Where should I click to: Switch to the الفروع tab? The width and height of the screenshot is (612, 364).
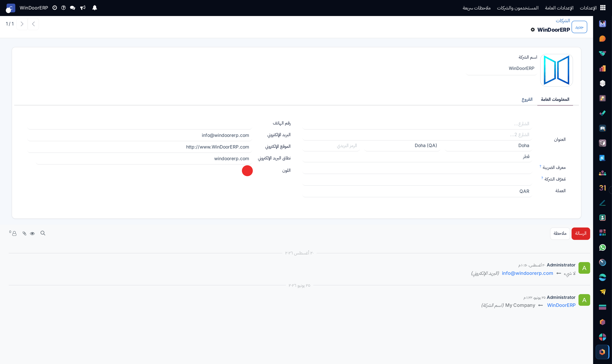click(x=527, y=99)
